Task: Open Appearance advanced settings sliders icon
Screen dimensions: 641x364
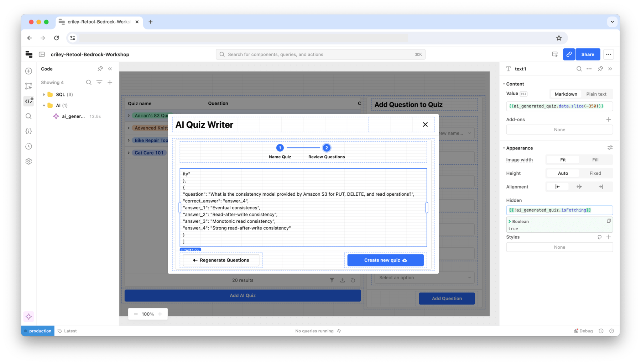Action: pos(610,148)
